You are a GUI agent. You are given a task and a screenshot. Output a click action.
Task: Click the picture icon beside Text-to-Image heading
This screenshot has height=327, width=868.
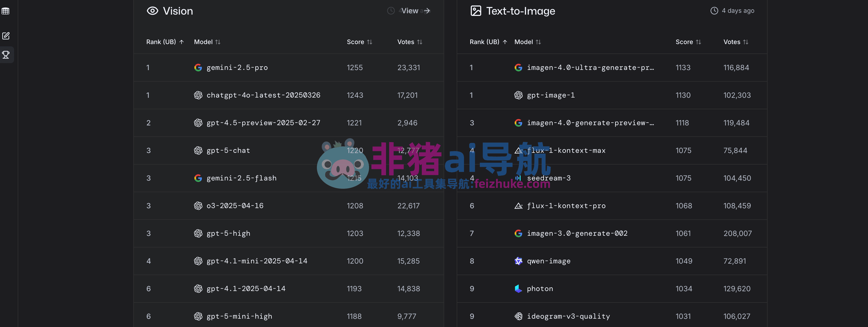click(x=476, y=10)
